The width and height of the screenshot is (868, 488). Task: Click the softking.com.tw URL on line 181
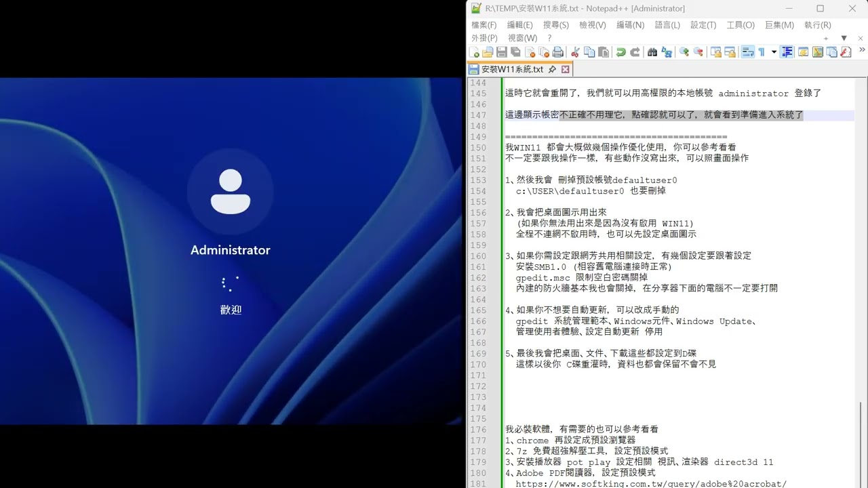coord(651,484)
